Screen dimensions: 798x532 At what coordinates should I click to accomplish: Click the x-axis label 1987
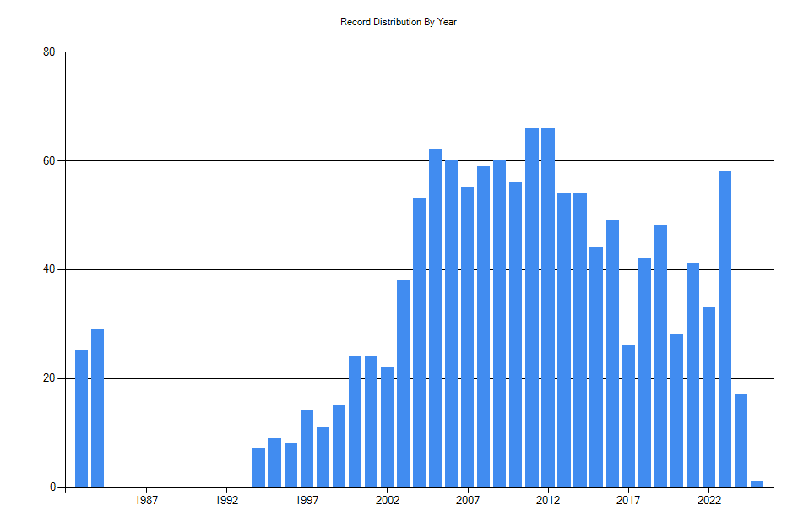pyautogui.click(x=146, y=501)
